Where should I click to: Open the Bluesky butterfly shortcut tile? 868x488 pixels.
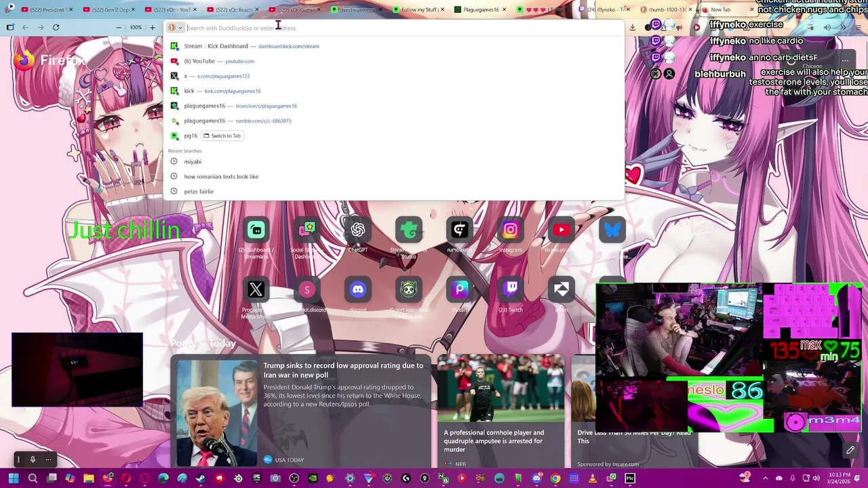pyautogui.click(x=612, y=230)
